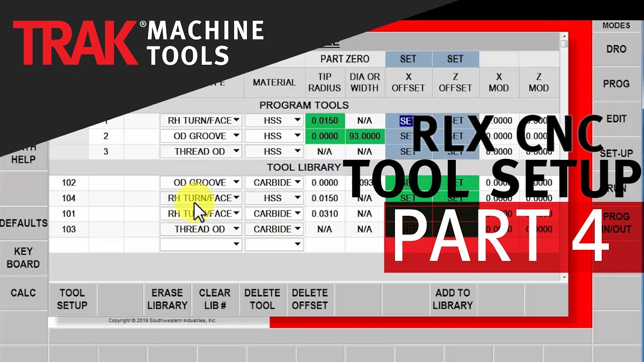The height and width of the screenshot is (362, 644).
Task: Select tip radius 0.0150 for program tool 1
Action: point(325,120)
